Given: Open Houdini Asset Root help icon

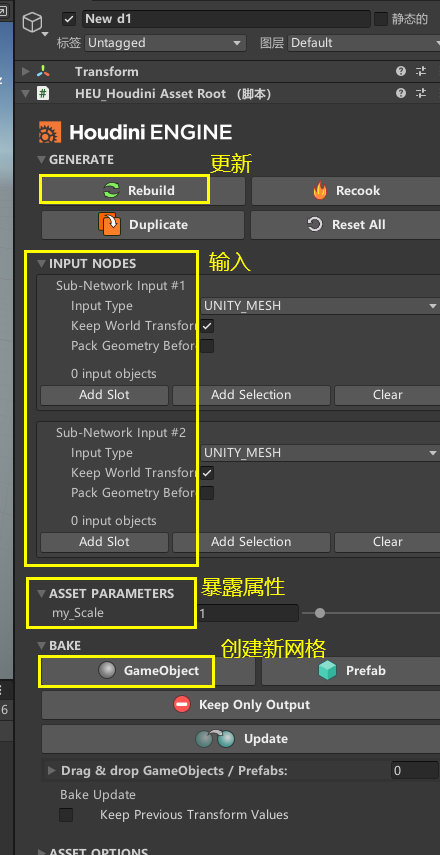Looking at the screenshot, I should 401,94.
